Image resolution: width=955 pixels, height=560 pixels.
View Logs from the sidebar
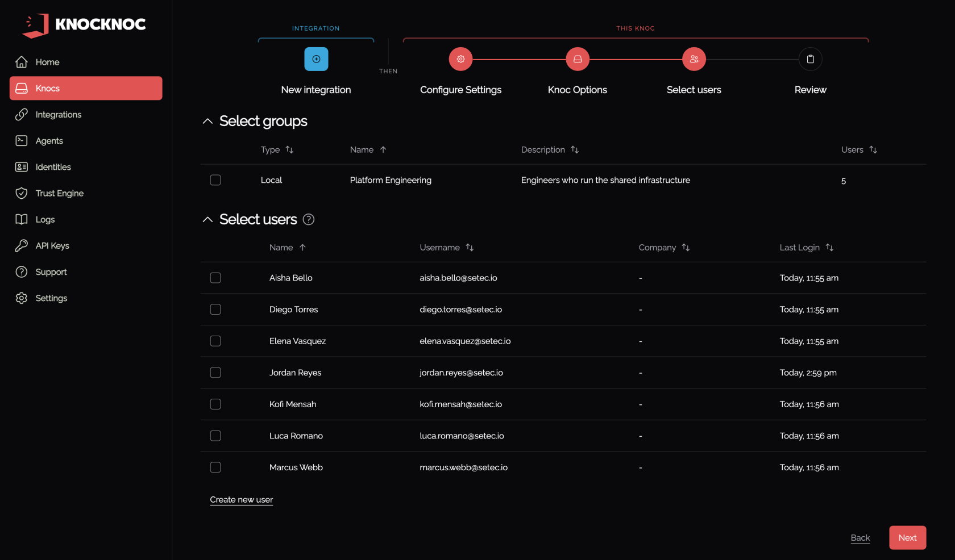(x=86, y=219)
